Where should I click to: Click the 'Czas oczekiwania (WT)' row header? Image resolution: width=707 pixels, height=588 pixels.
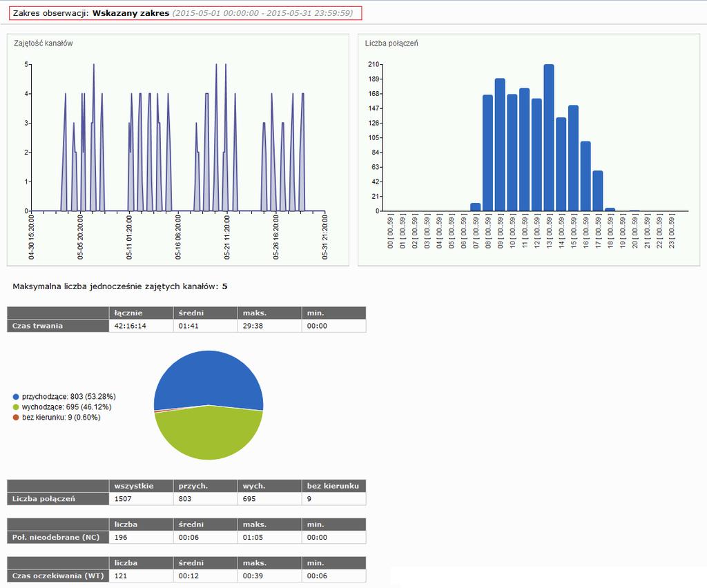click(x=58, y=576)
